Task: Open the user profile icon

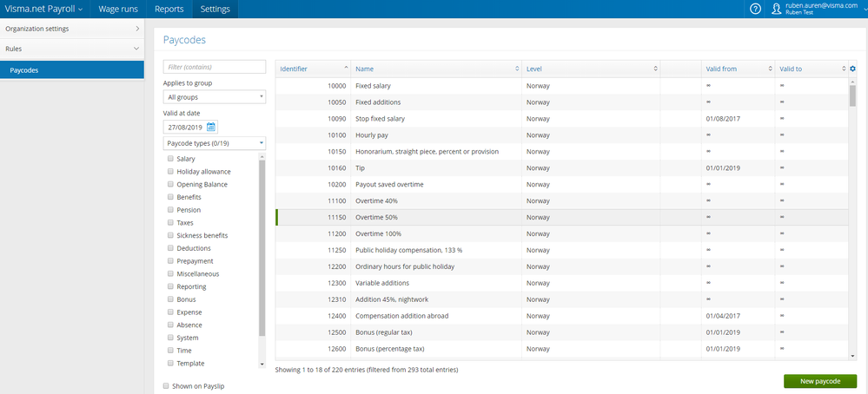Action: click(776, 9)
